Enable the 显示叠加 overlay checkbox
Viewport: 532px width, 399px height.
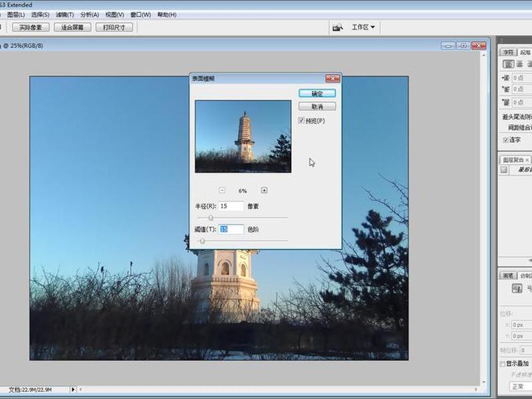pos(503,364)
